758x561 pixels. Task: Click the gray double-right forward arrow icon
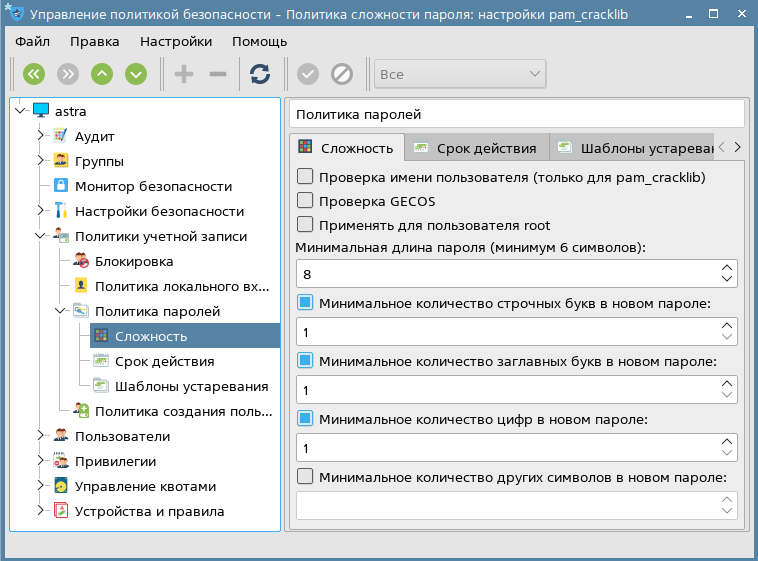[68, 74]
